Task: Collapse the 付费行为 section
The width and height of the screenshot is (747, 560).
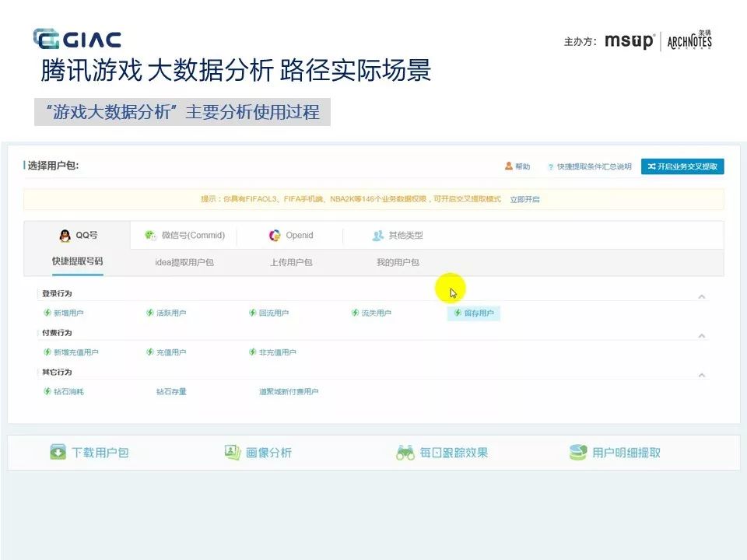Action: (x=702, y=336)
